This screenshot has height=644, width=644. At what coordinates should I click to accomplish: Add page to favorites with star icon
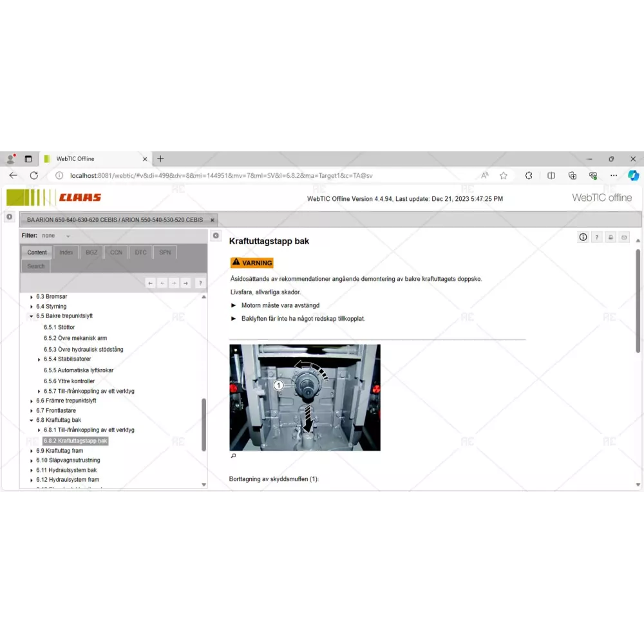pos(504,175)
